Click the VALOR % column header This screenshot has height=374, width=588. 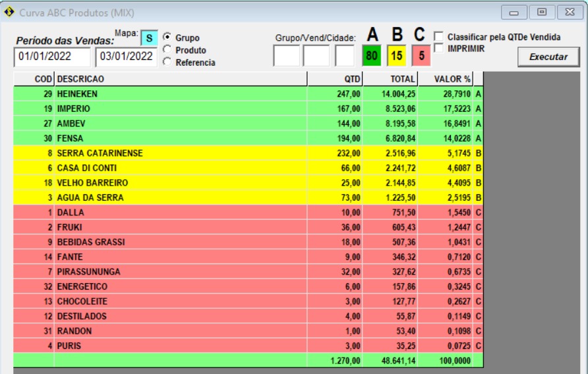click(445, 79)
